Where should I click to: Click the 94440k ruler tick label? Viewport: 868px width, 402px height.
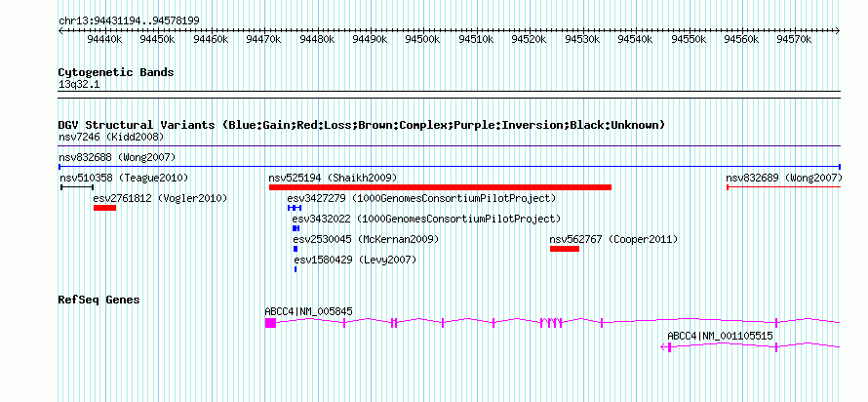(x=104, y=39)
